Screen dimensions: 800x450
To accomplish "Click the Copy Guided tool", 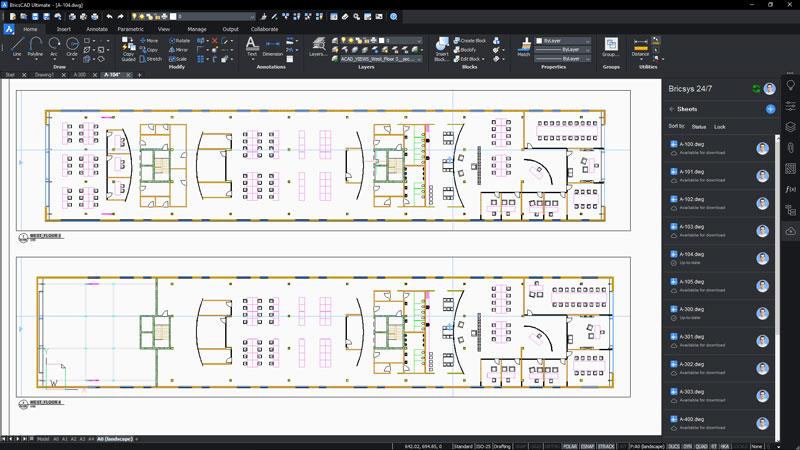I will (x=128, y=49).
